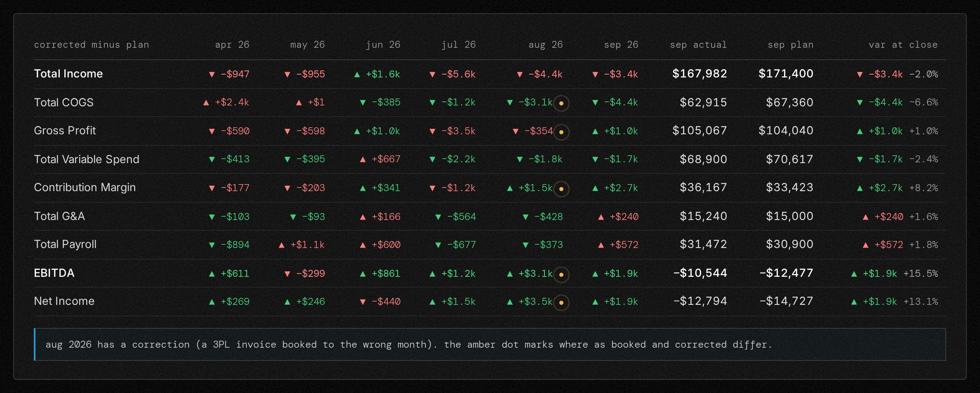Click the 'sep actual' column header

coord(698,44)
